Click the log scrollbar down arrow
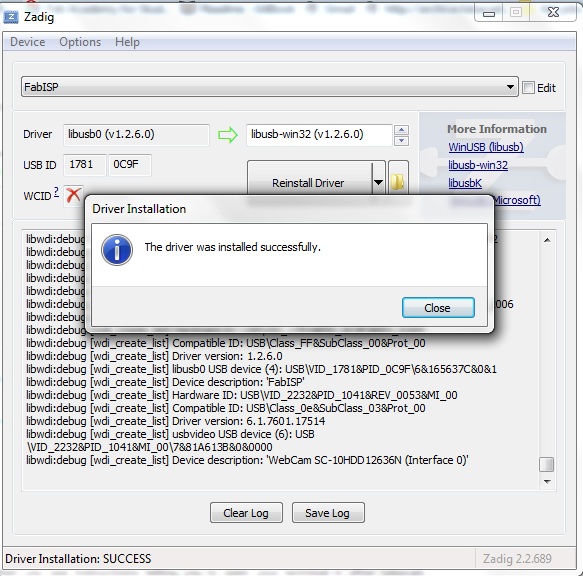Viewport: 583px width, 576px height. pyautogui.click(x=547, y=482)
